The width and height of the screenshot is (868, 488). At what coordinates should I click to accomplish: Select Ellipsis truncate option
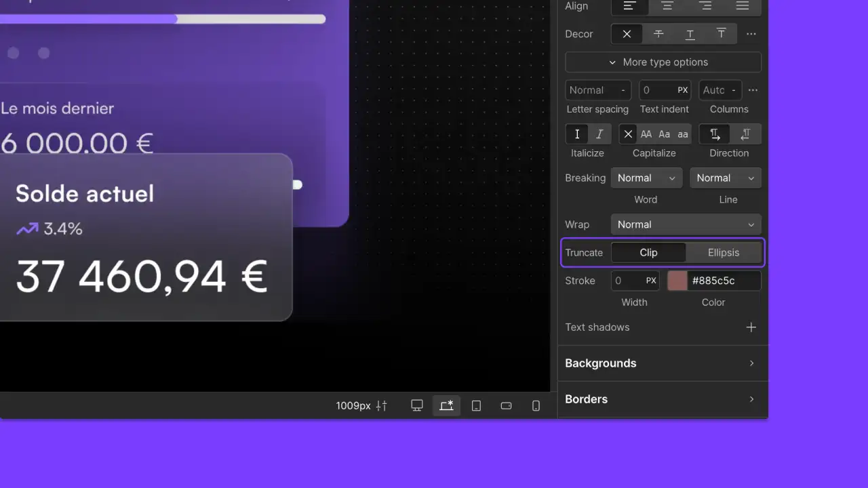(x=724, y=252)
